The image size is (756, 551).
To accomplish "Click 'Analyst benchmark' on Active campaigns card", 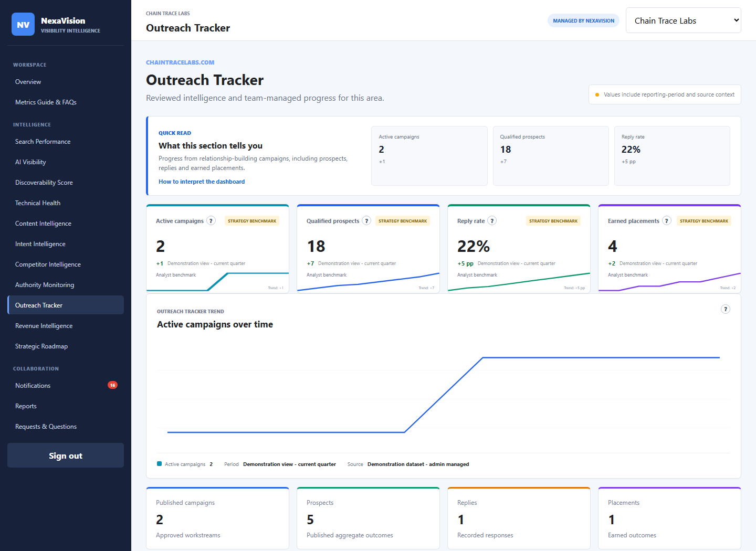I will (176, 275).
